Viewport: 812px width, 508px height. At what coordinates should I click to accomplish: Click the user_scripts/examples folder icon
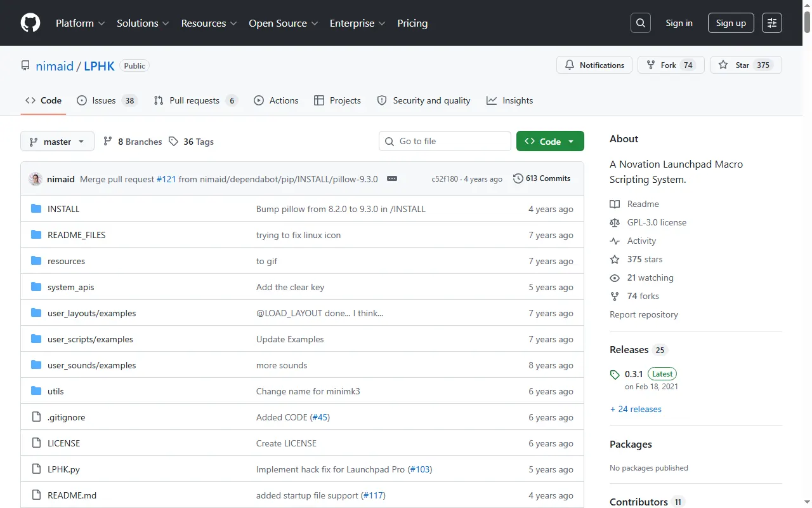point(36,339)
